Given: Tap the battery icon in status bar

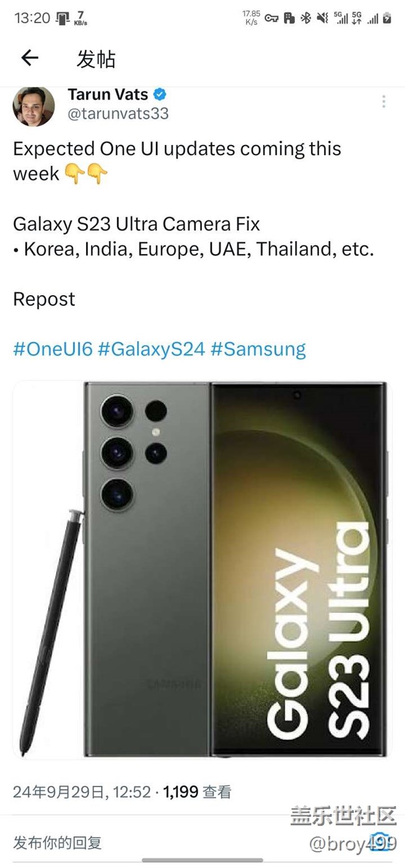Looking at the screenshot, I should [387, 19].
